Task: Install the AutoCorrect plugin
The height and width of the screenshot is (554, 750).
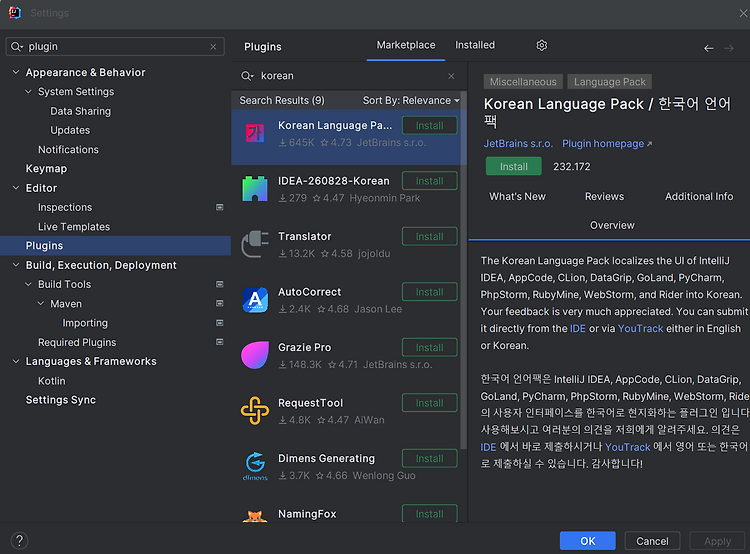Action: click(x=430, y=292)
